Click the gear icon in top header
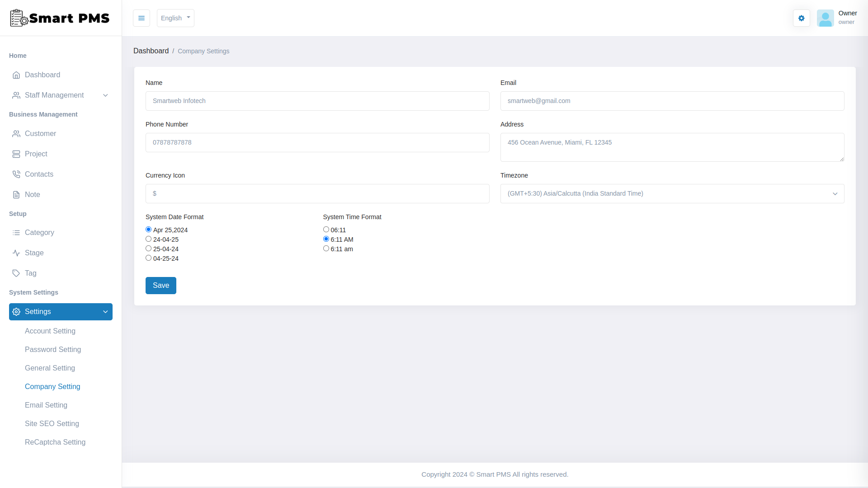Image resolution: width=868 pixels, height=488 pixels. point(801,18)
